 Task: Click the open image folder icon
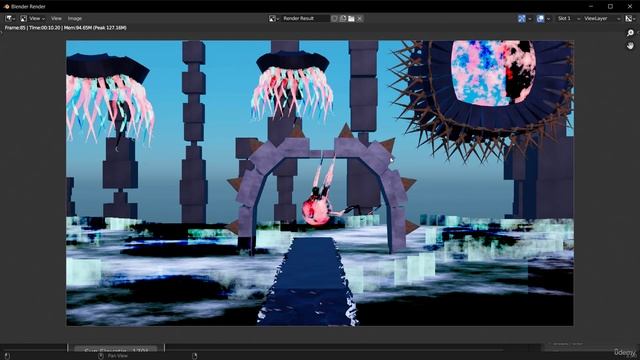pyautogui.click(x=351, y=18)
